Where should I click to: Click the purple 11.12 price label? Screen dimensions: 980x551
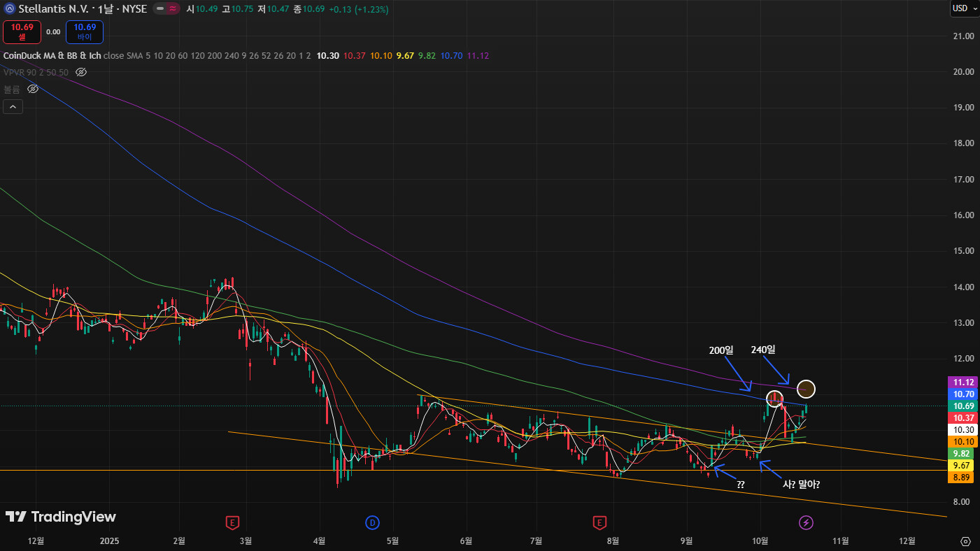coord(963,382)
